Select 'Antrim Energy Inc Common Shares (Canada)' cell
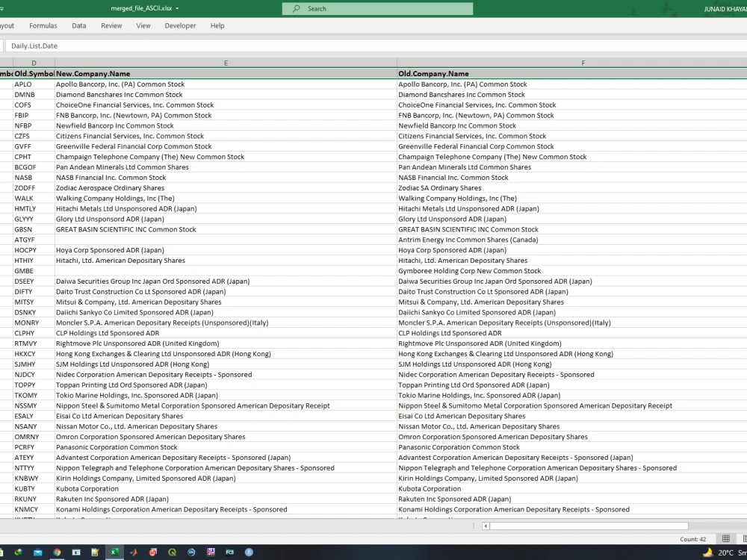 pos(572,240)
